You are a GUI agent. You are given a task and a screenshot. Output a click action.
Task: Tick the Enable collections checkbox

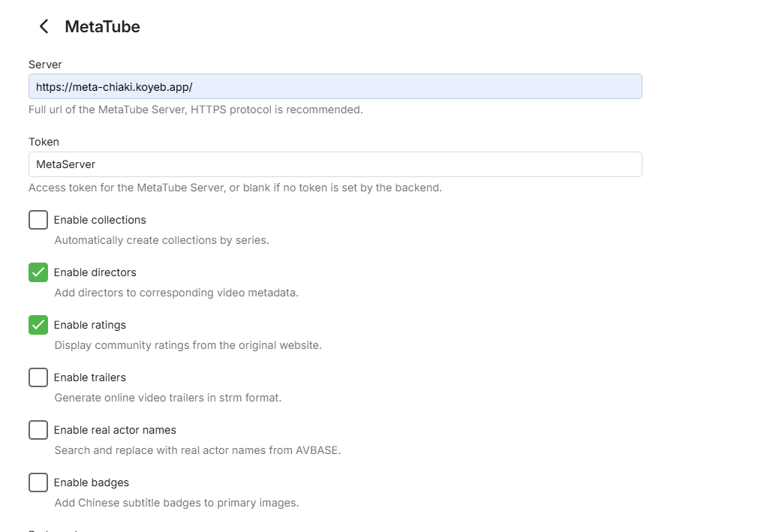38,220
